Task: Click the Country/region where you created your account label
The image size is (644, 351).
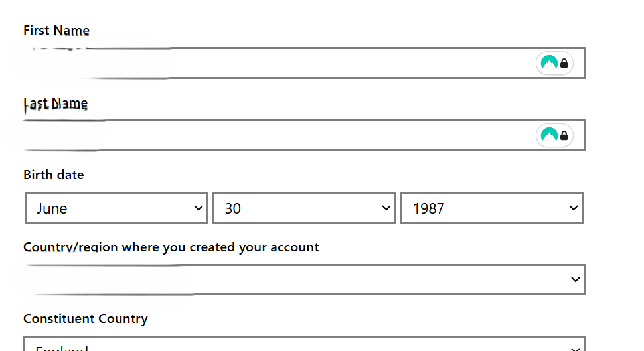Action: tap(171, 247)
